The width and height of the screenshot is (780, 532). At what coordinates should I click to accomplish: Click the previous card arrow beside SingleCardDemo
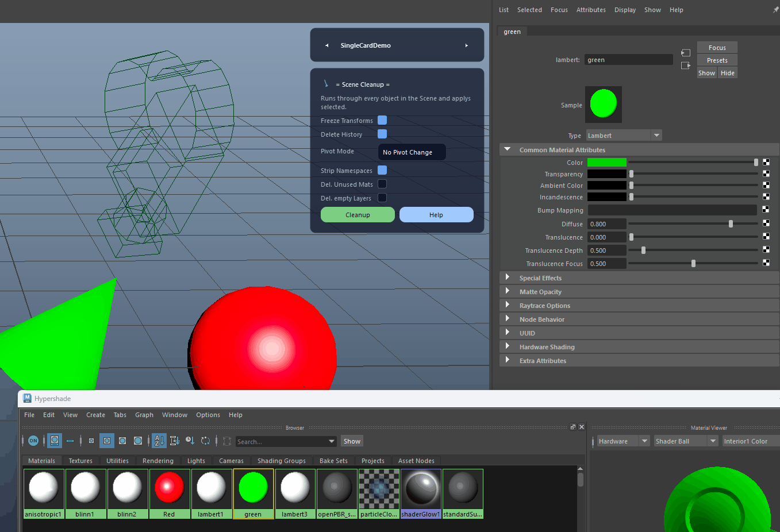click(x=326, y=45)
